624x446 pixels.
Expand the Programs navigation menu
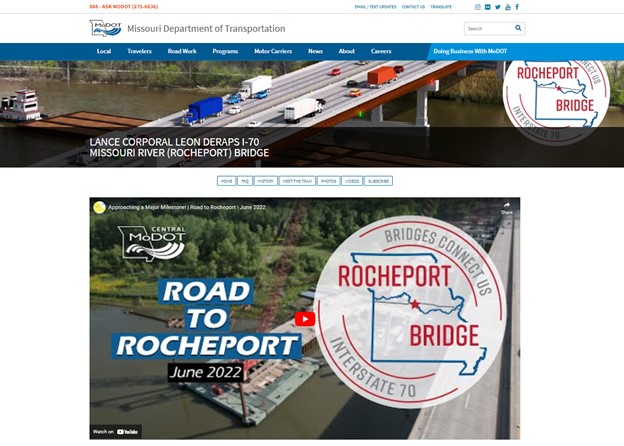click(225, 51)
